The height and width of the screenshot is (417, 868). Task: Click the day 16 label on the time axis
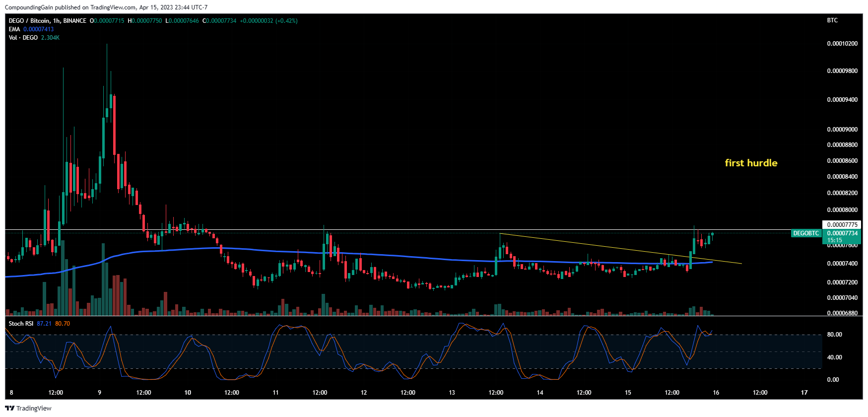pos(716,393)
